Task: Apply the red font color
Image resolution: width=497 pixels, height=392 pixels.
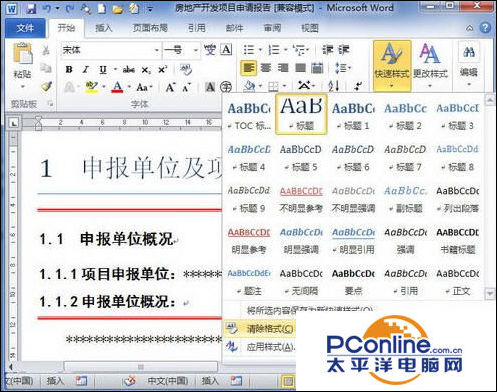Action: [117, 87]
